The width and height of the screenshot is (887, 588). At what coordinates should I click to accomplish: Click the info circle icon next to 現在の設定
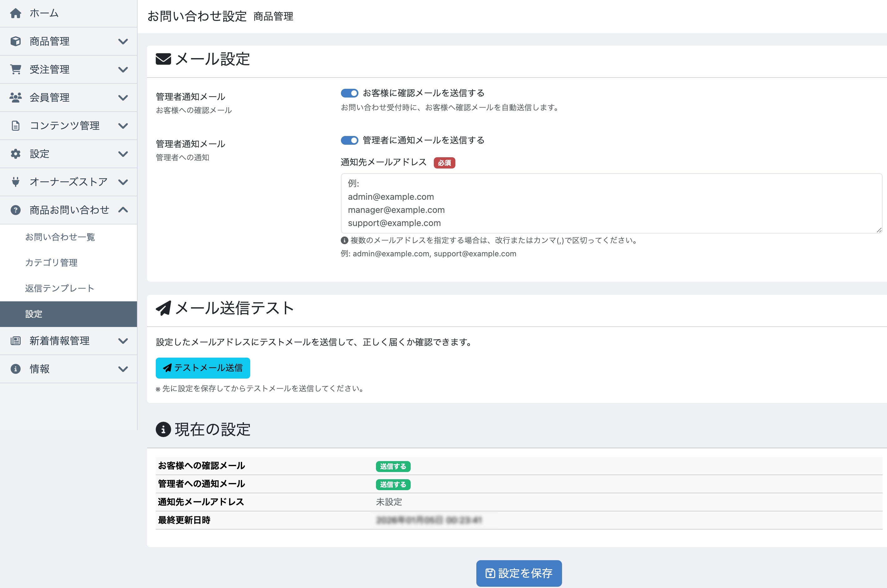(x=163, y=430)
